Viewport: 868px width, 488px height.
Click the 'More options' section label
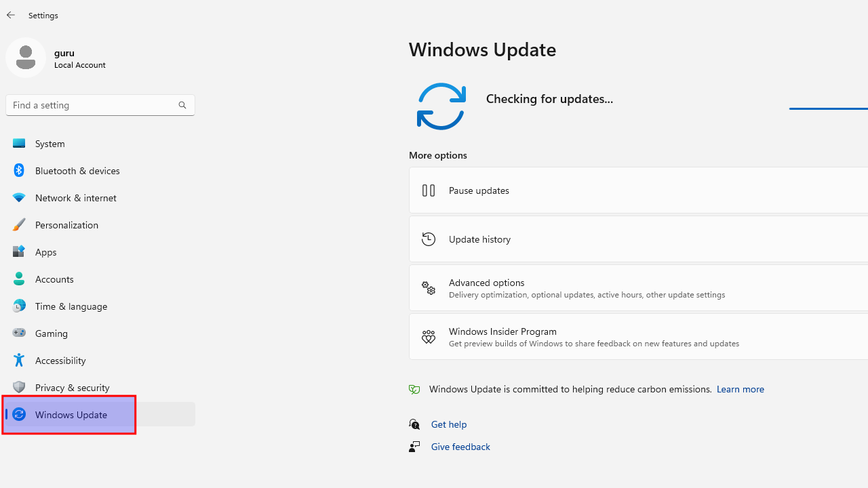point(438,155)
